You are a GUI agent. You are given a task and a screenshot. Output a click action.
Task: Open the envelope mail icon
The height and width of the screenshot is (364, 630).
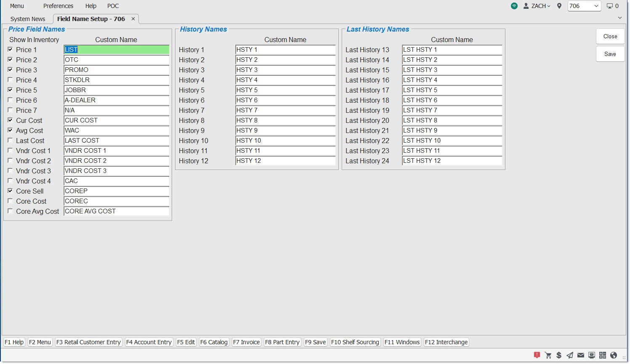click(x=581, y=355)
